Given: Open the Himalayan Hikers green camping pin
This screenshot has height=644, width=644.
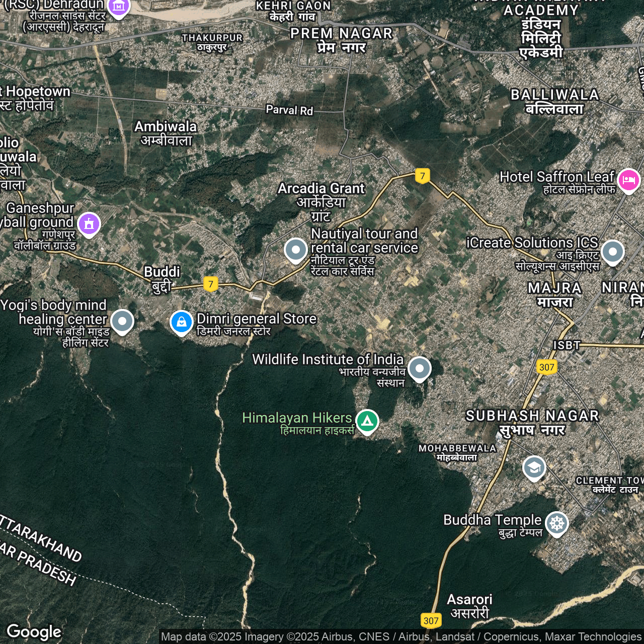Looking at the screenshot, I should [367, 420].
